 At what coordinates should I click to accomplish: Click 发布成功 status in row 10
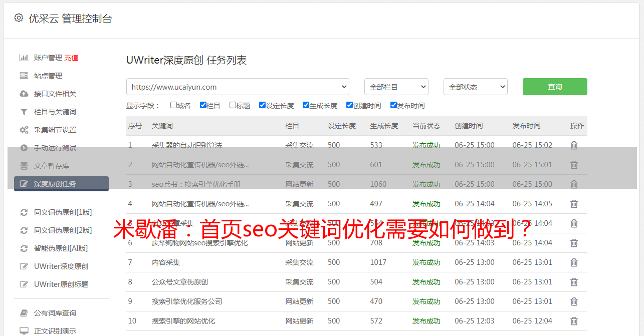[x=426, y=321]
